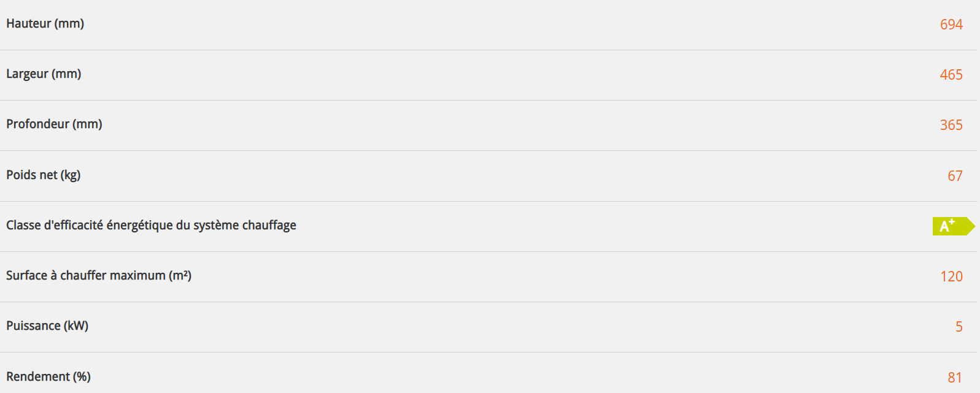Click the Poids net (kg) label
Viewport: 980px width, 393px height.
[x=43, y=175]
